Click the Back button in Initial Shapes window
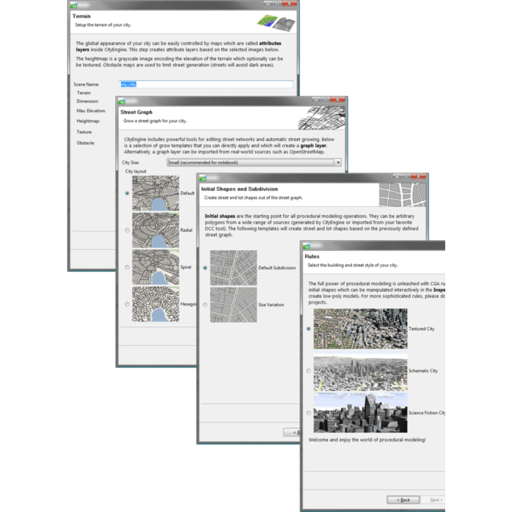Image resolution: width=512 pixels, height=512 pixels. point(292,432)
